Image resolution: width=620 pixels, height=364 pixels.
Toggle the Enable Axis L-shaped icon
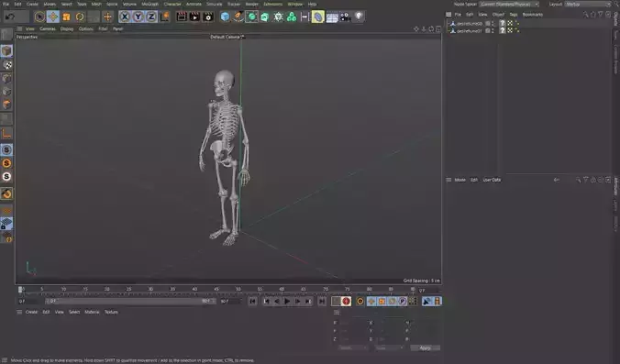tap(6, 134)
